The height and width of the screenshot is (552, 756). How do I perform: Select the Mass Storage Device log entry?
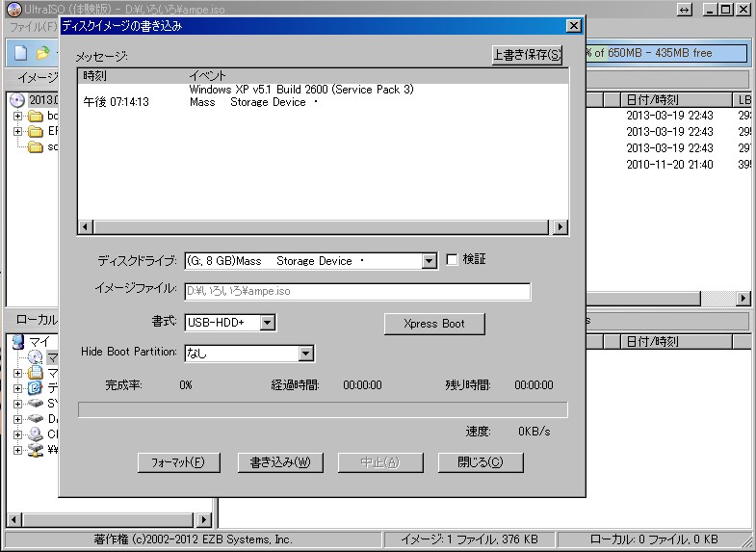tap(323, 102)
